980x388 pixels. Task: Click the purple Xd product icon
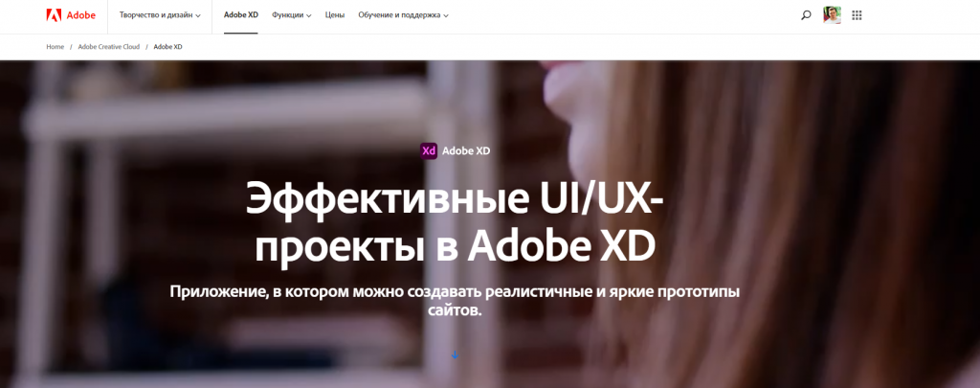[x=429, y=150]
